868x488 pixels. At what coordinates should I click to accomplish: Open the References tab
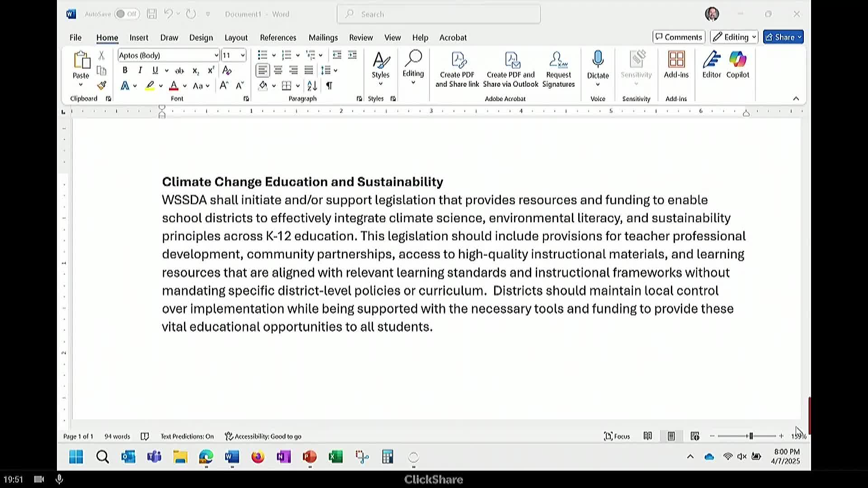pos(278,38)
